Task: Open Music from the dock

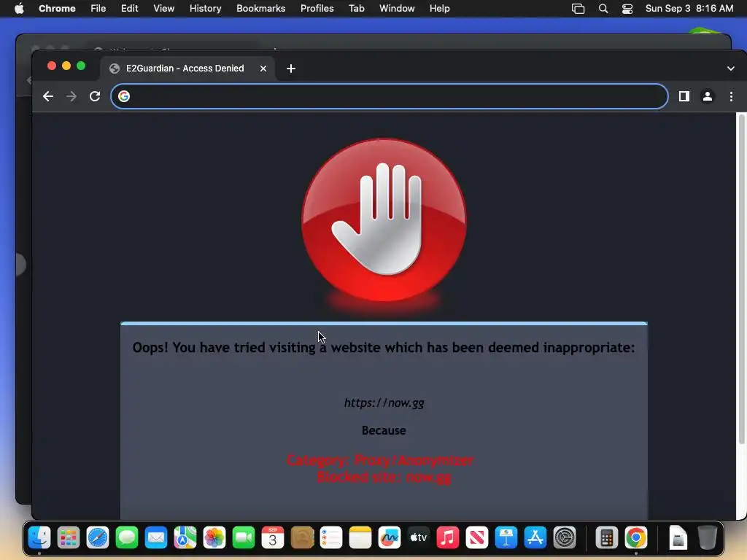Action: [448, 538]
